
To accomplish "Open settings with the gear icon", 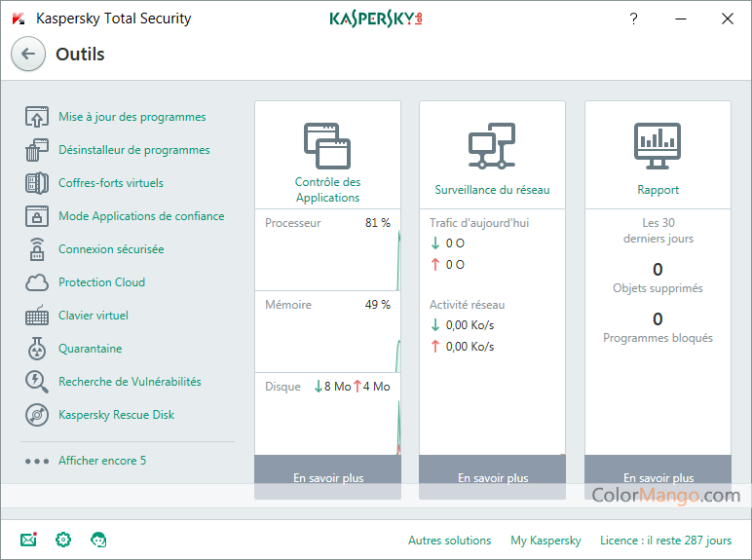I will pos(63,540).
